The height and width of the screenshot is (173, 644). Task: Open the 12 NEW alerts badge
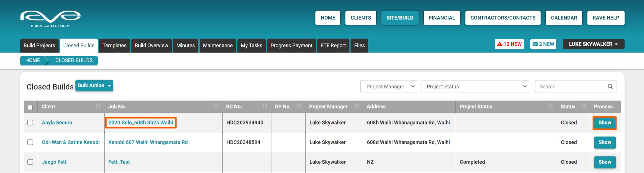(509, 44)
